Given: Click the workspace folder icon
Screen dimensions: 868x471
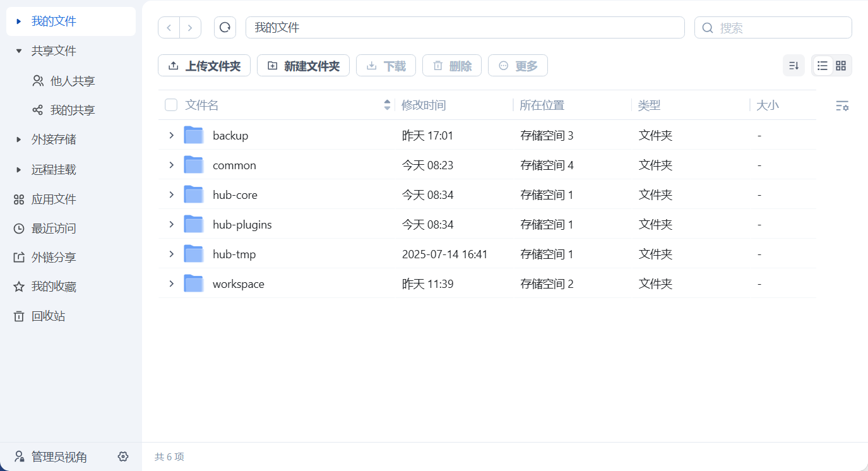Looking at the screenshot, I should pos(193,283).
